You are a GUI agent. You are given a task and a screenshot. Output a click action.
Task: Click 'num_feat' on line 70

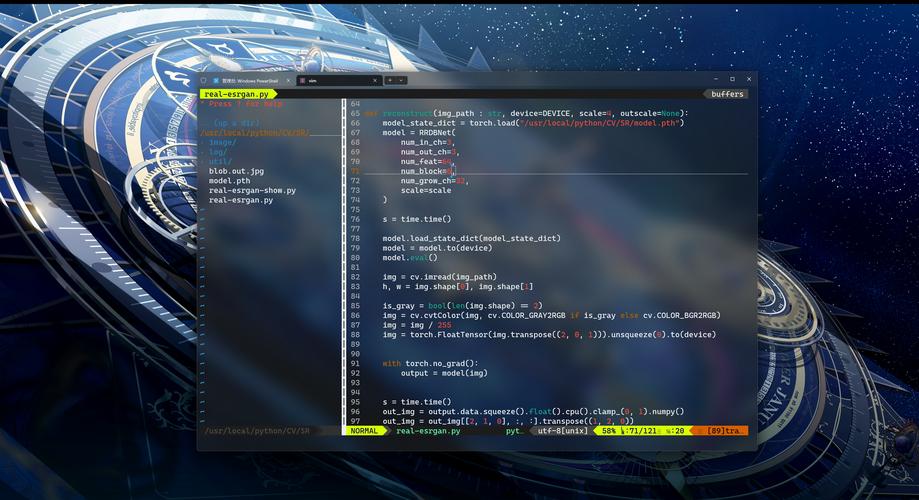tap(419, 161)
